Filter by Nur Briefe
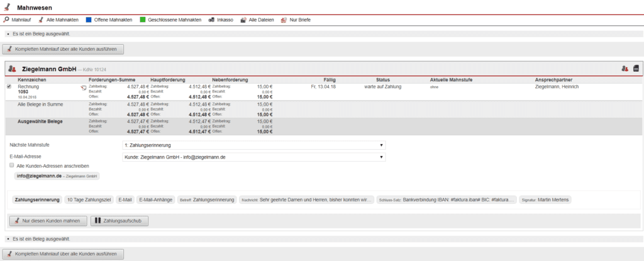 pos(296,20)
